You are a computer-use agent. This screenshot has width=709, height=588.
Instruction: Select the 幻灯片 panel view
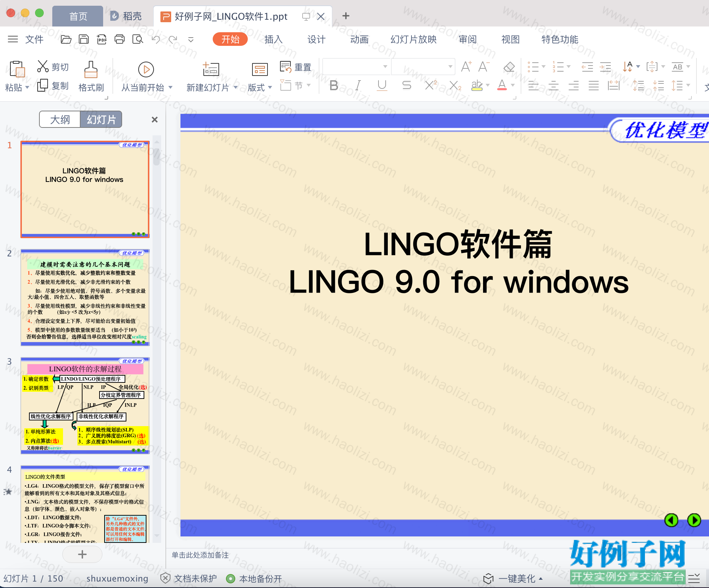(x=101, y=119)
